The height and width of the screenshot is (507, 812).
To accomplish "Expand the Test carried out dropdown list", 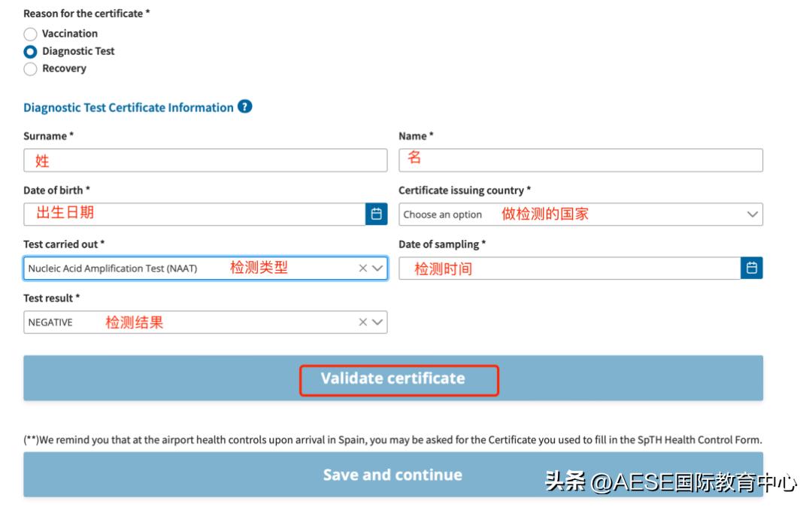I will coord(377,268).
